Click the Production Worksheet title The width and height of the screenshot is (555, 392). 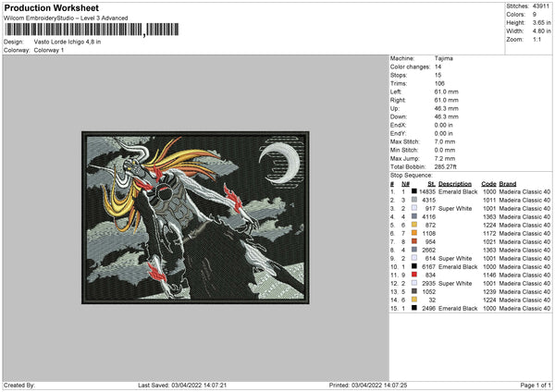click(51, 7)
